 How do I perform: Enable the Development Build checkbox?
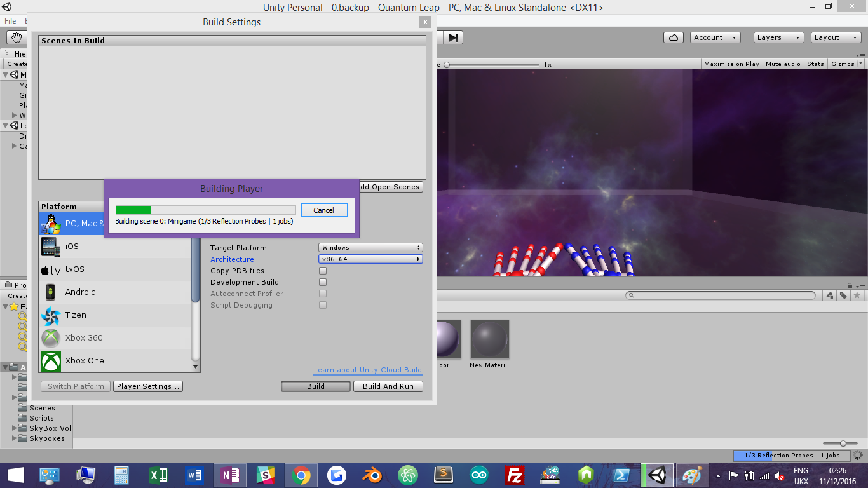[x=323, y=282]
